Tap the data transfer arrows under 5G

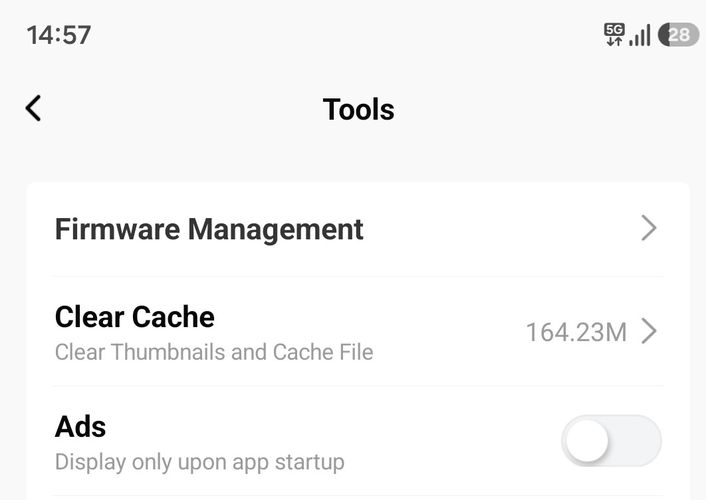click(614, 41)
